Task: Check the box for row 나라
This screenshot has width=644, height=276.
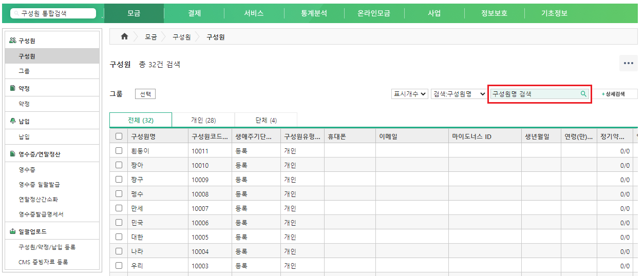Action: tap(119, 251)
